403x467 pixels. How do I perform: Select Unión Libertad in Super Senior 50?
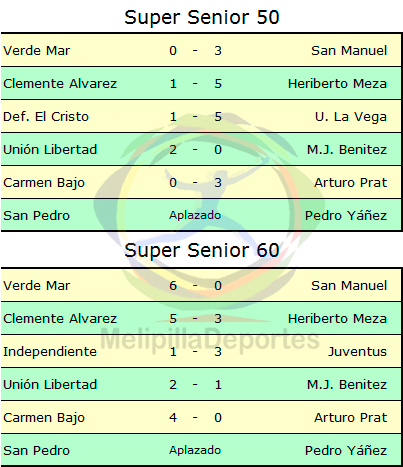coord(50,149)
